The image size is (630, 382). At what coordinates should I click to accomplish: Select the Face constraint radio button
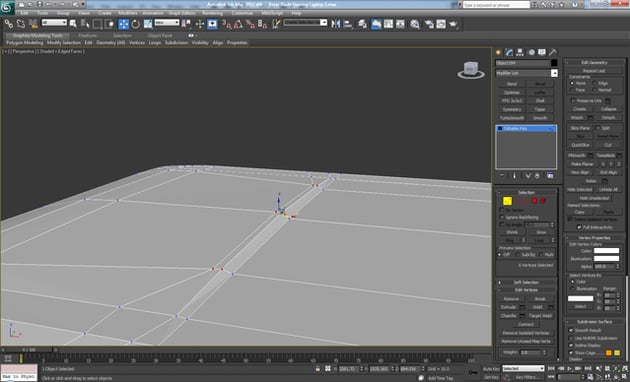tap(572, 90)
